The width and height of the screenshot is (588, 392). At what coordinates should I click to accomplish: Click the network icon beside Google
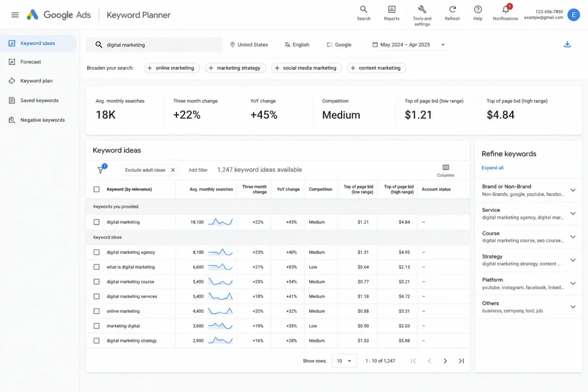click(330, 45)
